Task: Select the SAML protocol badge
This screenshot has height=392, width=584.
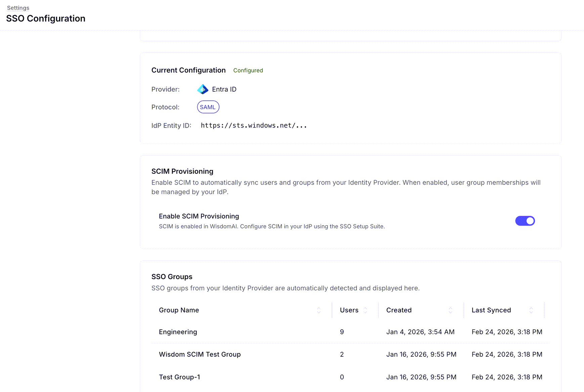Action: [x=208, y=107]
